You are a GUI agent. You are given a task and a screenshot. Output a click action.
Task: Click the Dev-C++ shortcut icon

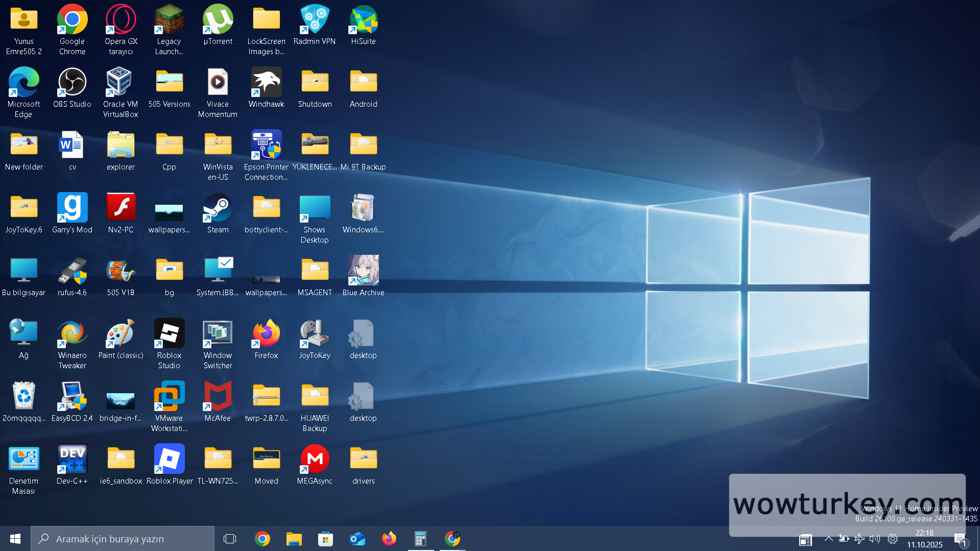[72, 460]
